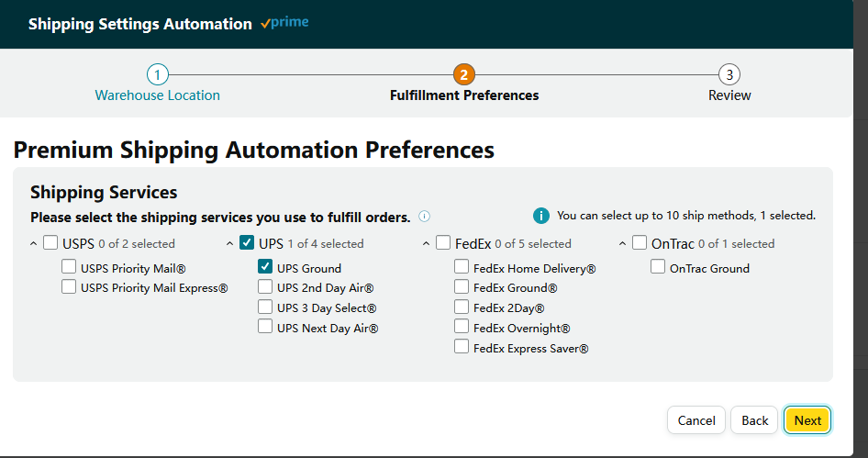Screen dimensions: 868x458
Task: Click the yellow Next button
Action: [x=807, y=420]
